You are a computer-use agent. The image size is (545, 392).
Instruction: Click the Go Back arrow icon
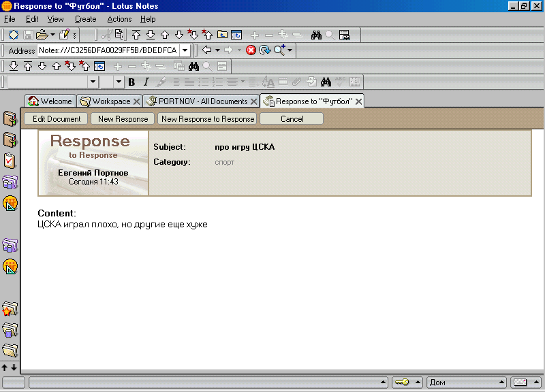point(207,50)
